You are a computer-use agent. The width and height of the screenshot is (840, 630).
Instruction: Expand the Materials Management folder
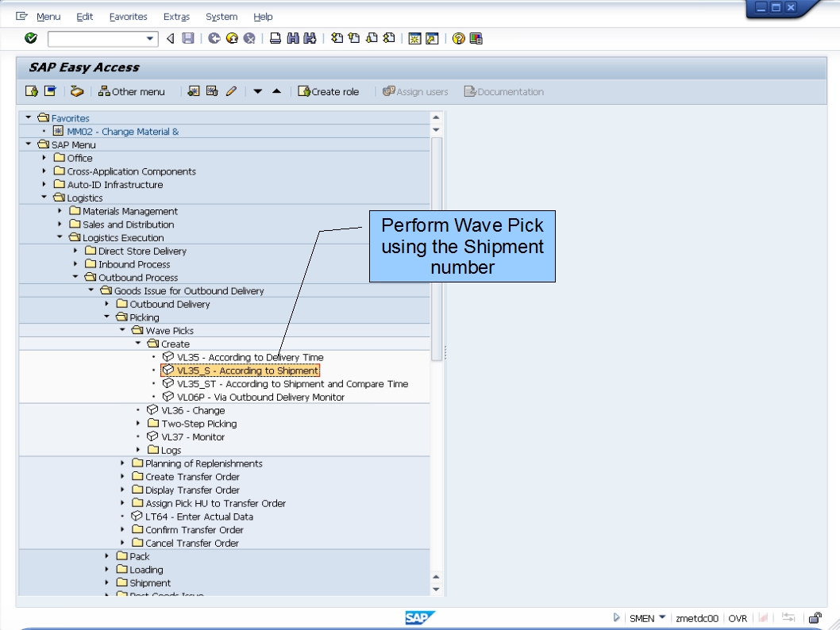tap(60, 211)
